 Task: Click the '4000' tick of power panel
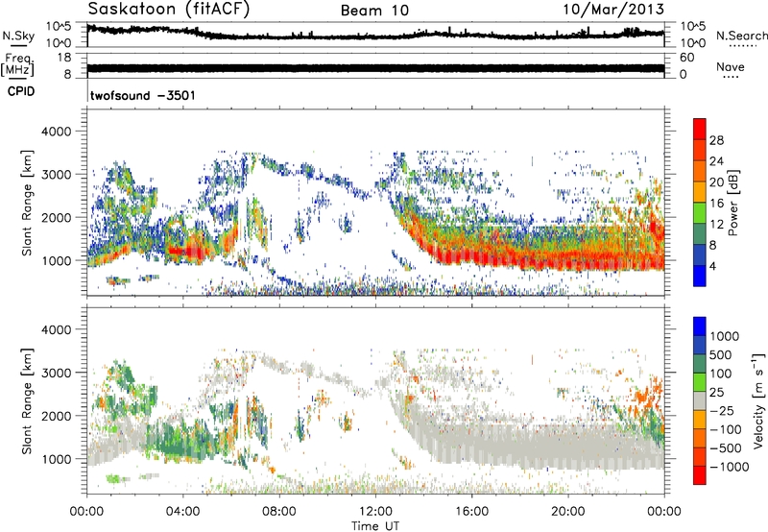click(x=56, y=132)
